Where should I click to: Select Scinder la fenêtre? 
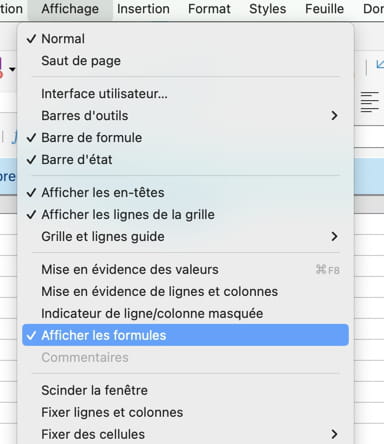click(185, 390)
